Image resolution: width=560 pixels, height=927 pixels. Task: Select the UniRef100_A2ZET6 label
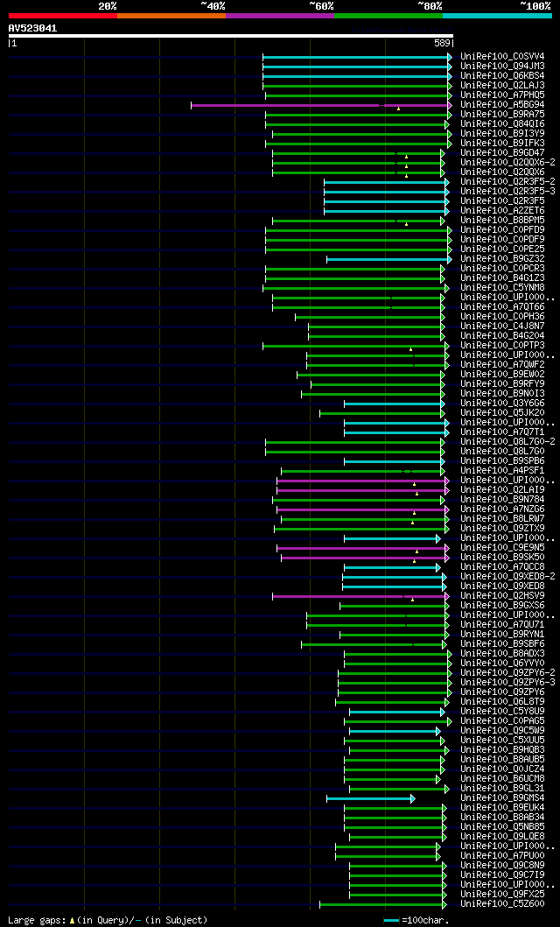click(503, 211)
